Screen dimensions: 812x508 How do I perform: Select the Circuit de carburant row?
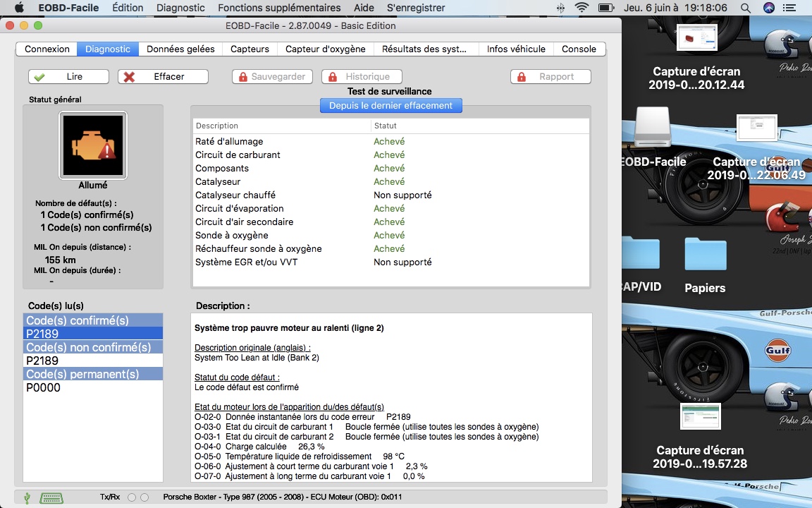click(391, 155)
